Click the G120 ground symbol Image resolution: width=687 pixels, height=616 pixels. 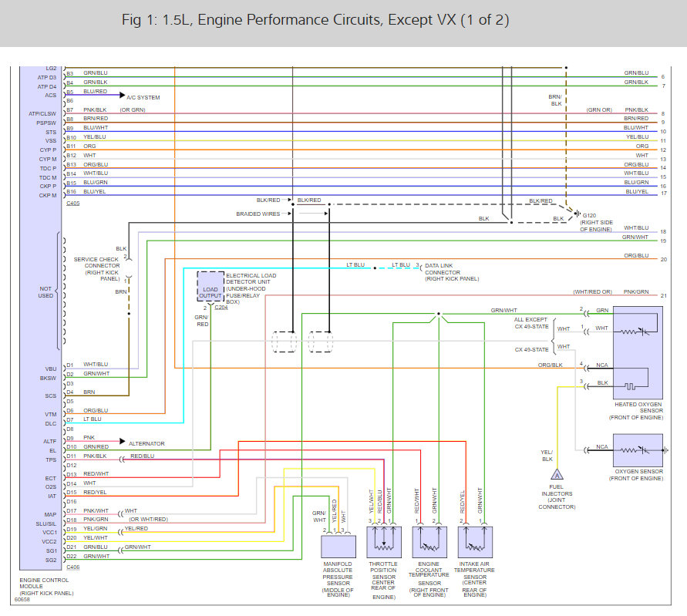click(x=577, y=214)
